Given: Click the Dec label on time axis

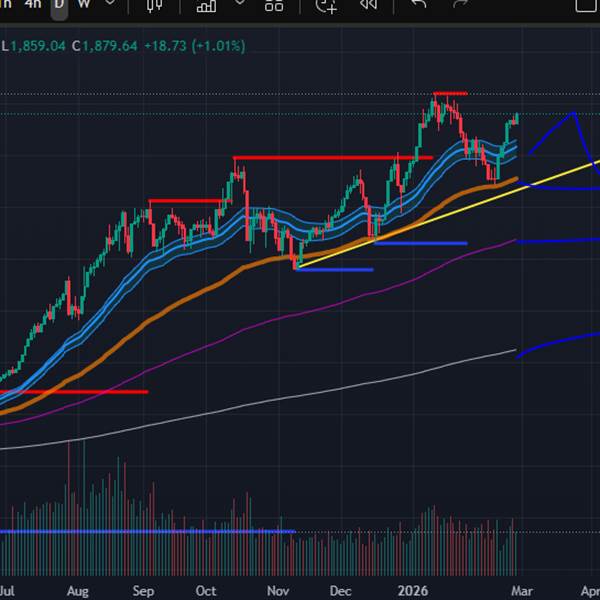Looking at the screenshot, I should pyautogui.click(x=341, y=591).
